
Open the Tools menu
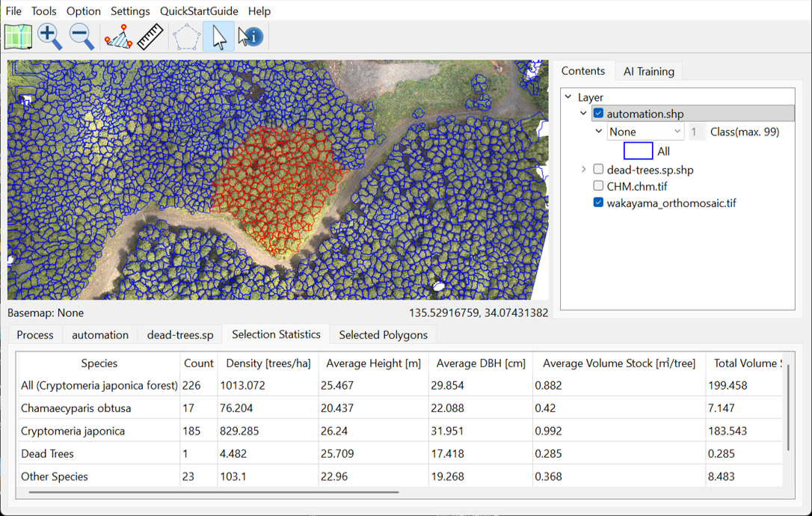[x=43, y=11]
